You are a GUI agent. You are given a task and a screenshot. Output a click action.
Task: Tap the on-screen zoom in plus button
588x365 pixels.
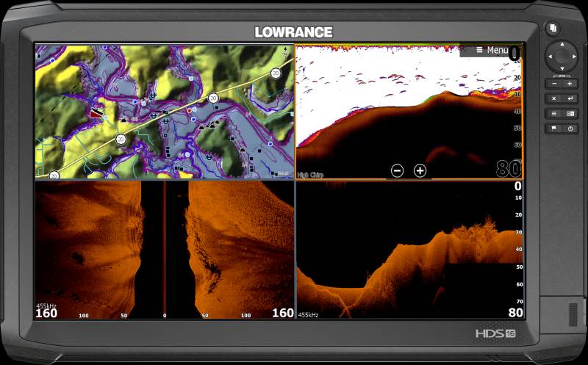click(x=420, y=170)
